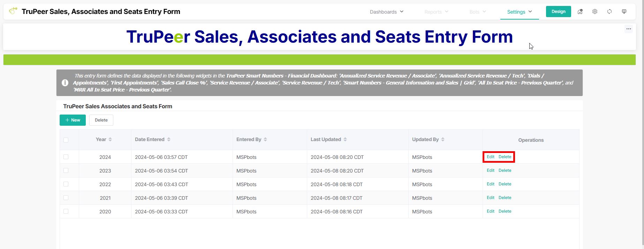The height and width of the screenshot is (249, 644).
Task: Check the box for the 2024 row
Action: click(x=66, y=157)
